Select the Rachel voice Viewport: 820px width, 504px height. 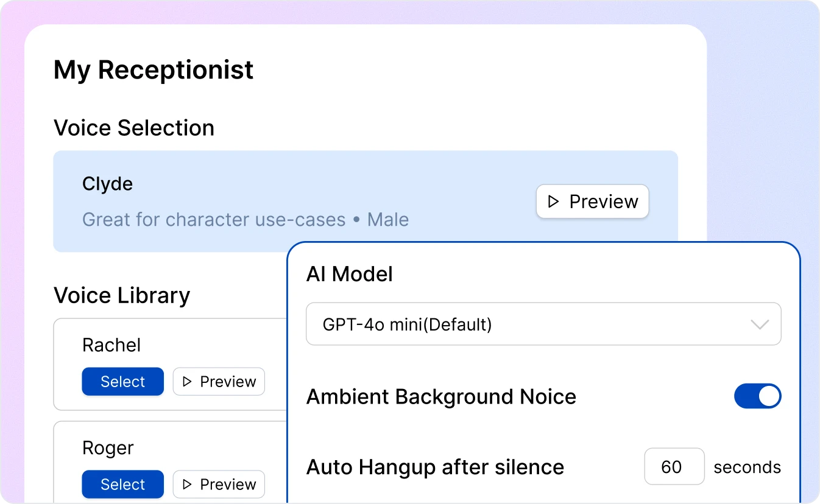click(x=123, y=382)
